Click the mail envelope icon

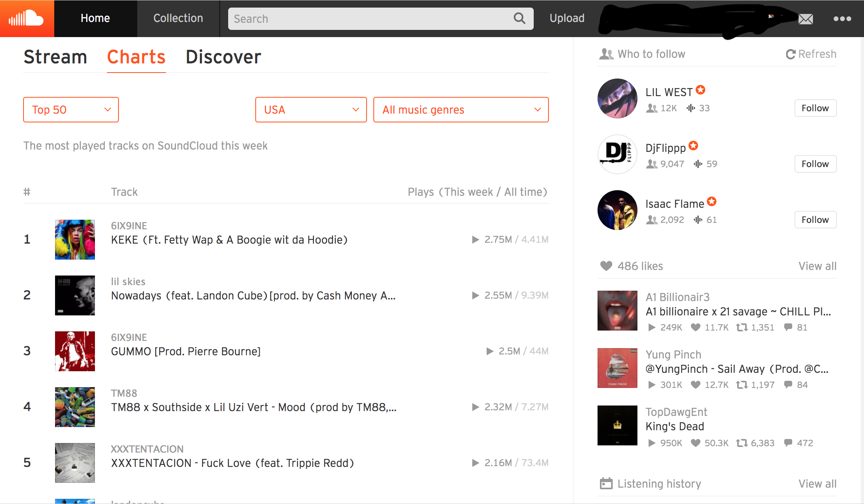806,18
